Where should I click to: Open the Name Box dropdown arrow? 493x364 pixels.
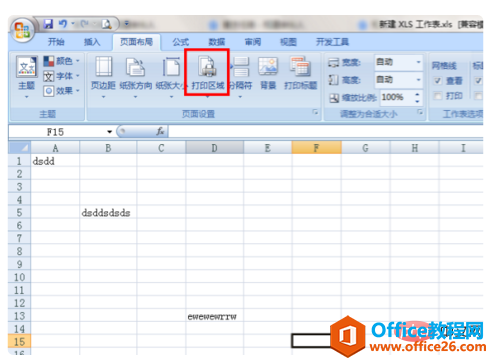pos(109,132)
